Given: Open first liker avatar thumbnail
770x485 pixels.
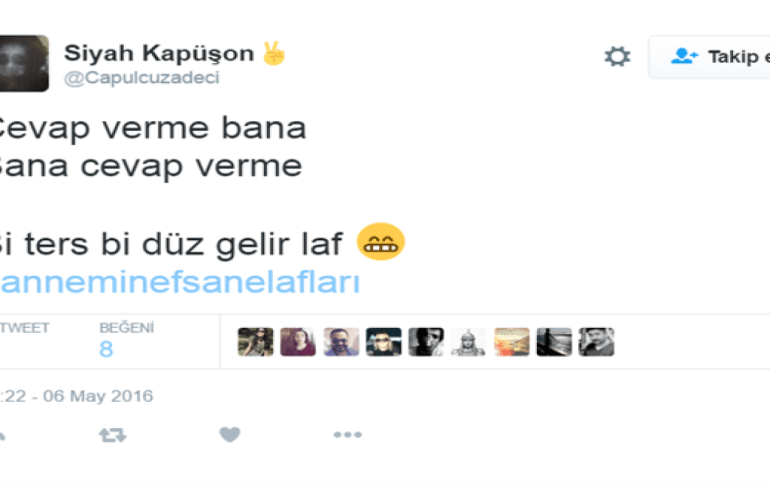Looking at the screenshot, I should (255, 342).
